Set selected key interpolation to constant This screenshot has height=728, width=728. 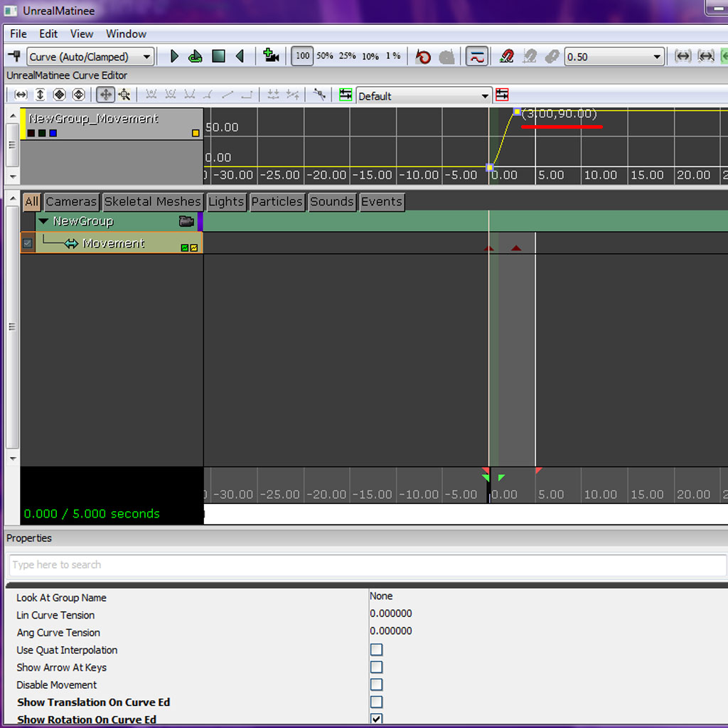pos(247,95)
